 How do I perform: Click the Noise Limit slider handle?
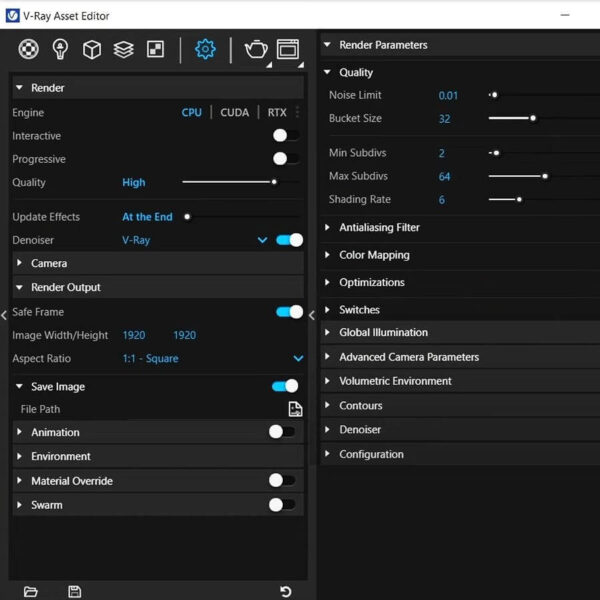click(495, 95)
